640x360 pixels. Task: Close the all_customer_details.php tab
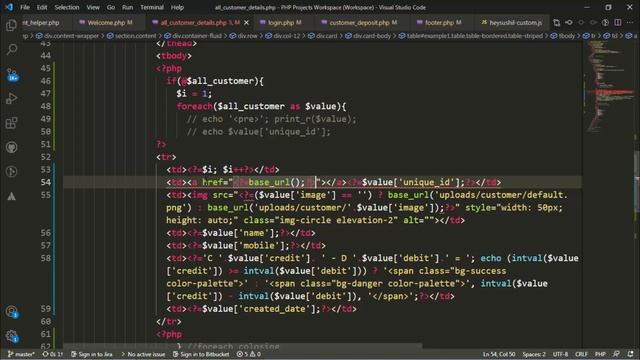246,22
